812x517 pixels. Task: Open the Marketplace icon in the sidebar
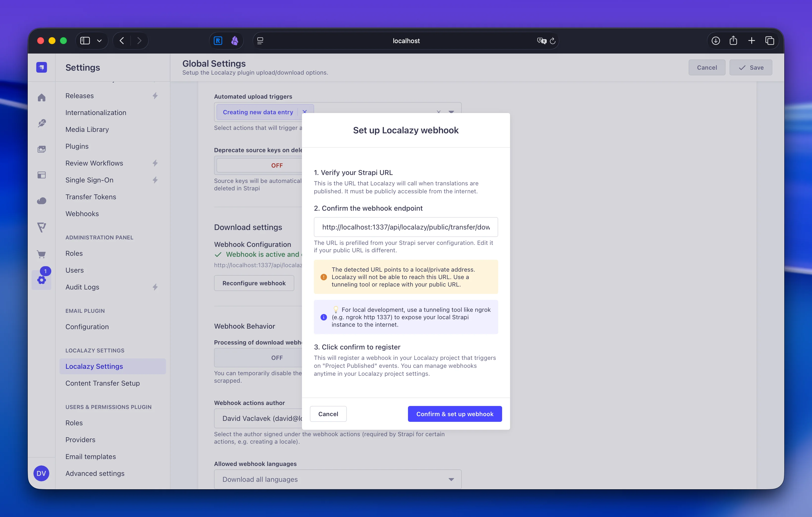tap(41, 227)
